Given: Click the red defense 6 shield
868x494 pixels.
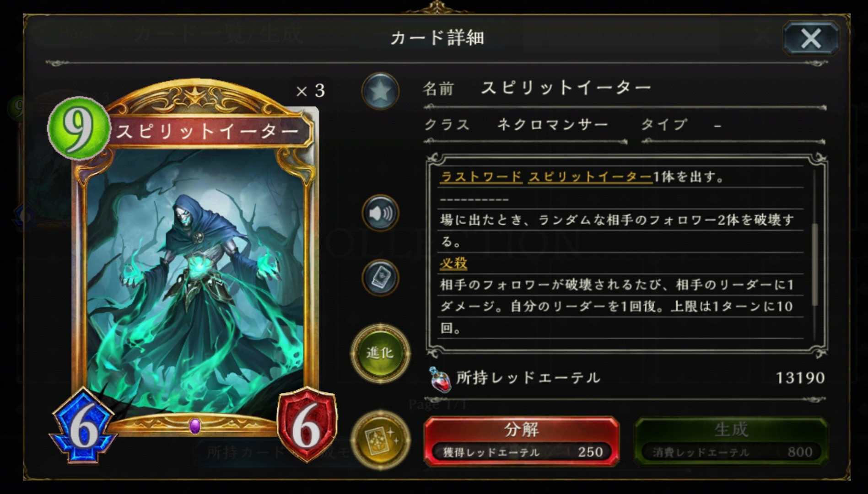Looking at the screenshot, I should pyautogui.click(x=307, y=425).
